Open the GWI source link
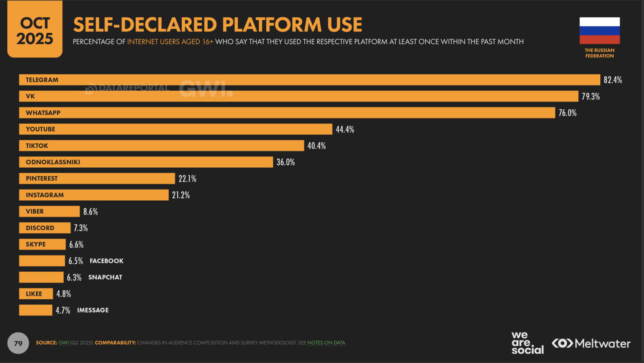The height and width of the screenshot is (363, 644). tap(64, 343)
